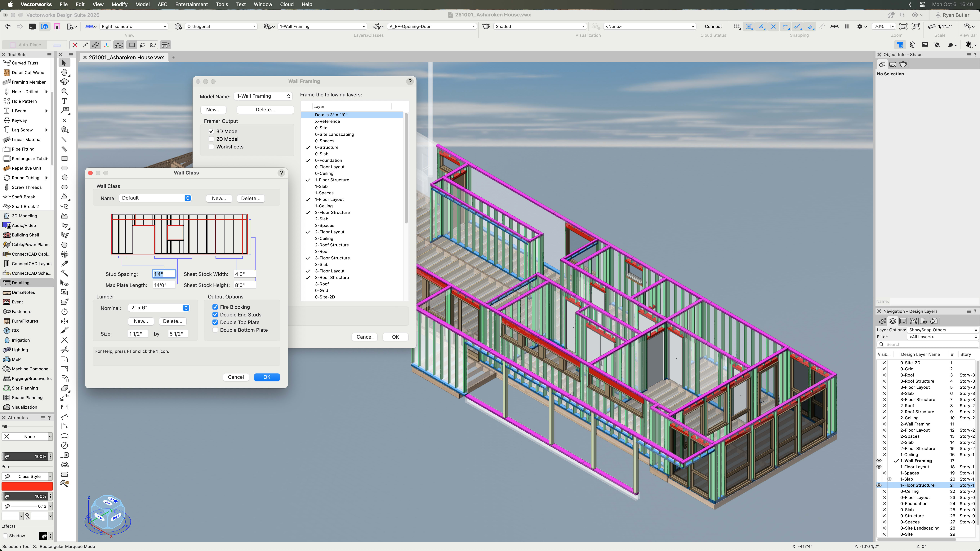Viewport: 980px width, 551px height.
Task: Click the lumber New... button
Action: (x=141, y=321)
